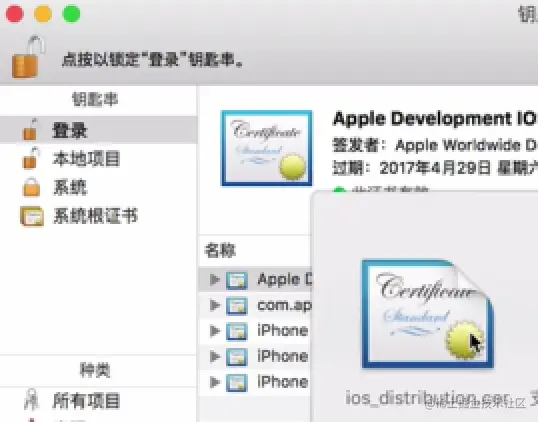Expand the com.ap certificate row
Viewport: 538px width, 422px height.
point(215,305)
